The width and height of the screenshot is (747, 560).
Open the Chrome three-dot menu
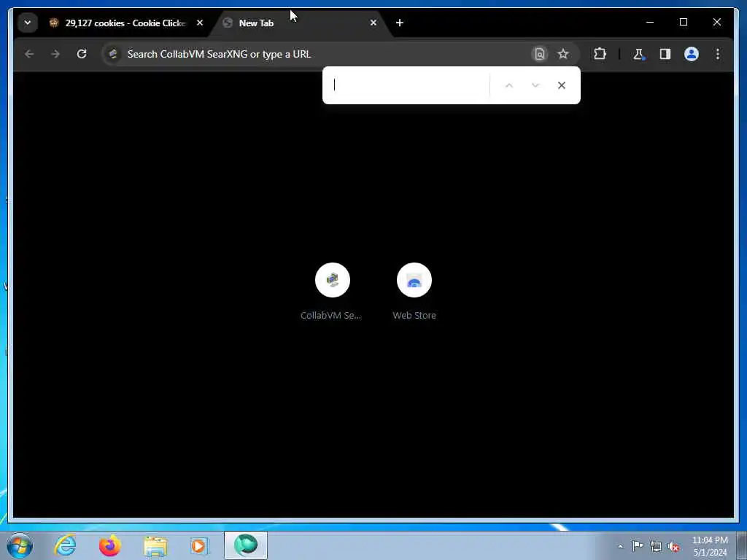pyautogui.click(x=718, y=54)
